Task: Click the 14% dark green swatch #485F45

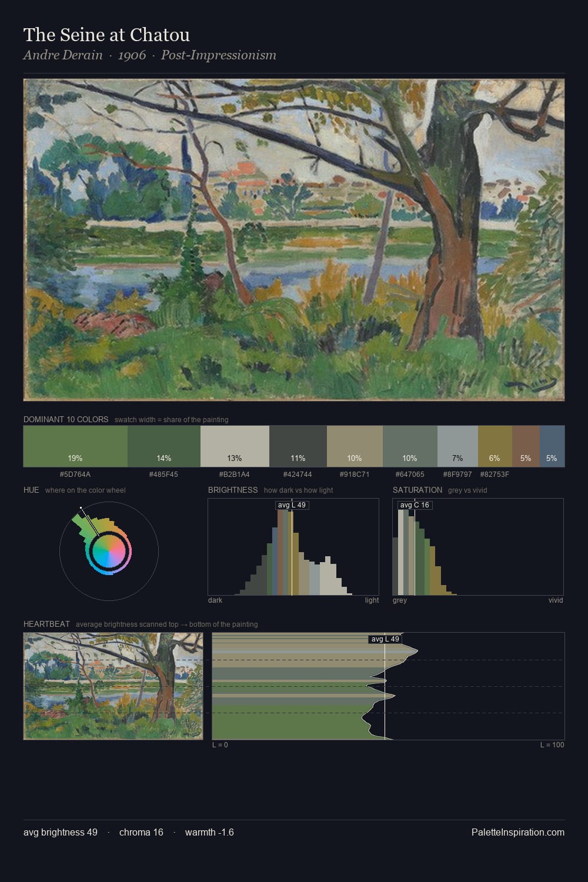Action: pyautogui.click(x=164, y=446)
